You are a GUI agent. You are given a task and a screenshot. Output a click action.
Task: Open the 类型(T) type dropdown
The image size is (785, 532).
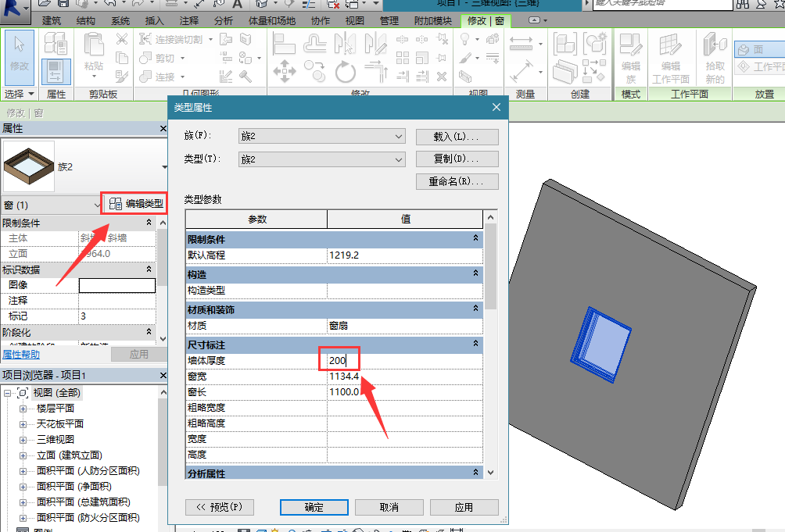coord(321,159)
